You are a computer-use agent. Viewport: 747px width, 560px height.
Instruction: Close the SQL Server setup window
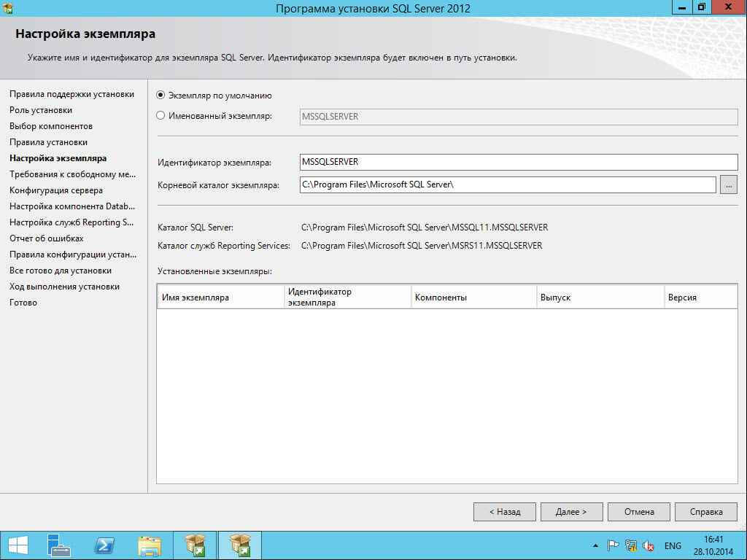(x=729, y=7)
